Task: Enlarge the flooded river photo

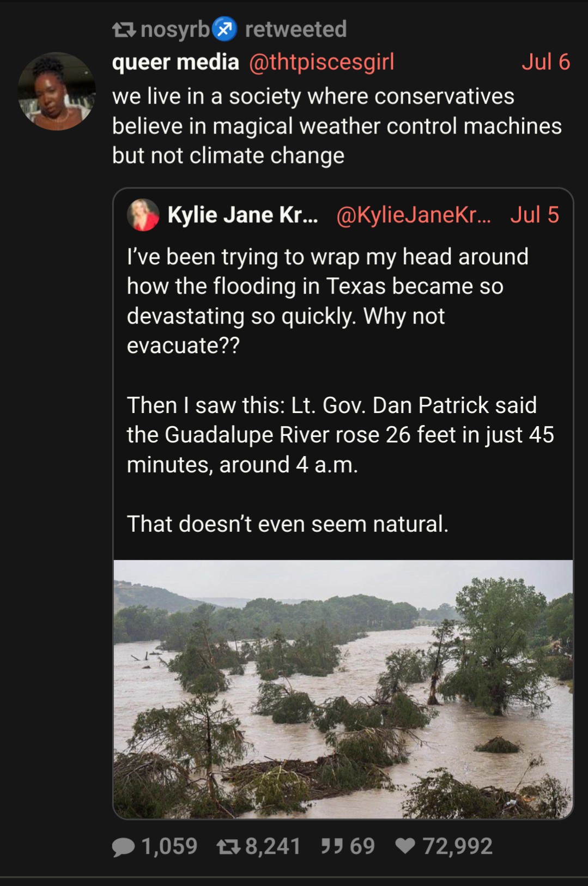Action: [x=343, y=689]
